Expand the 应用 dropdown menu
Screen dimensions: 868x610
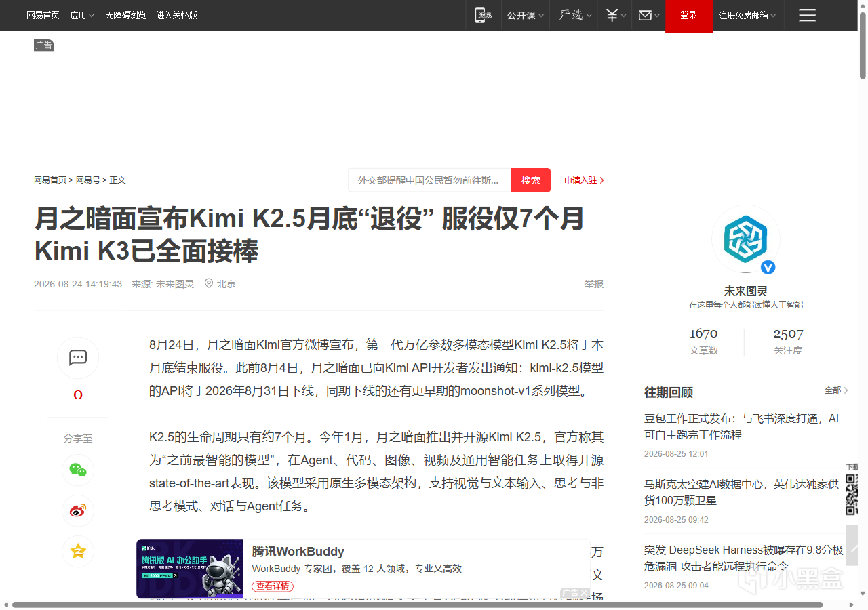coord(82,15)
